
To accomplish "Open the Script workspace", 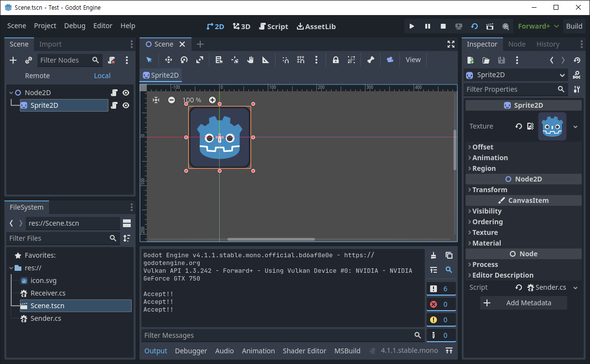I will pos(273,26).
